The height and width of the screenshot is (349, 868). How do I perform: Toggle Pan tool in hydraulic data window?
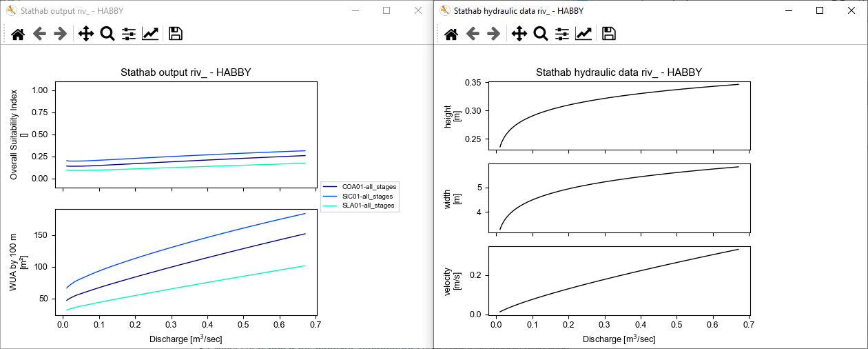point(519,34)
